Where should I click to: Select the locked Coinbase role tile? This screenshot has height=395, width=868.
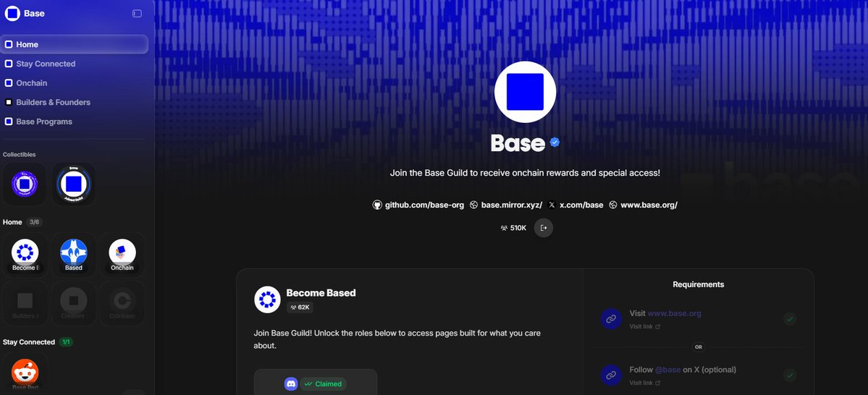point(122,302)
